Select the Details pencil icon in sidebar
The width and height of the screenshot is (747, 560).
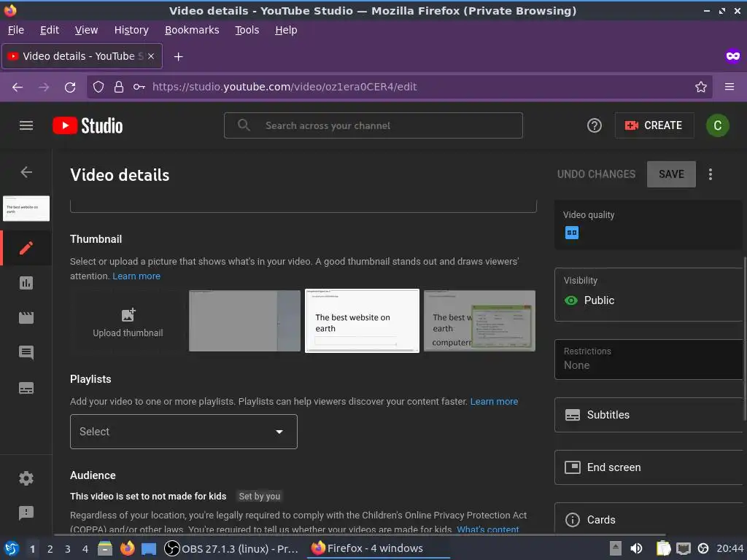tap(26, 248)
